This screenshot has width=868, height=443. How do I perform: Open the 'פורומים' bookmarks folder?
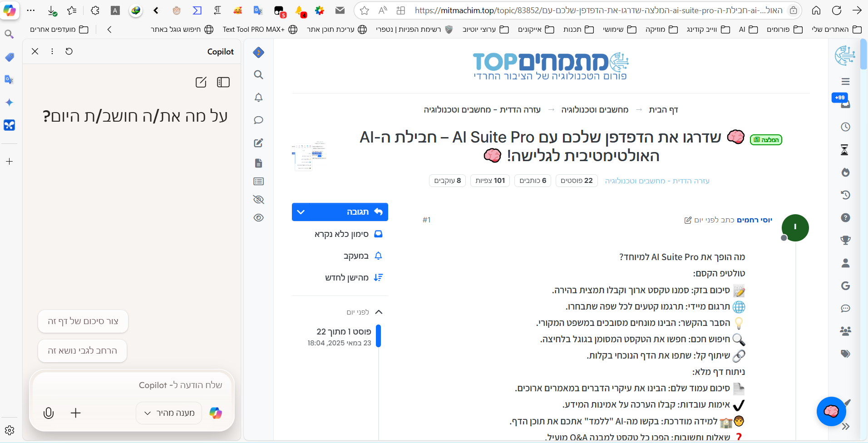click(784, 30)
